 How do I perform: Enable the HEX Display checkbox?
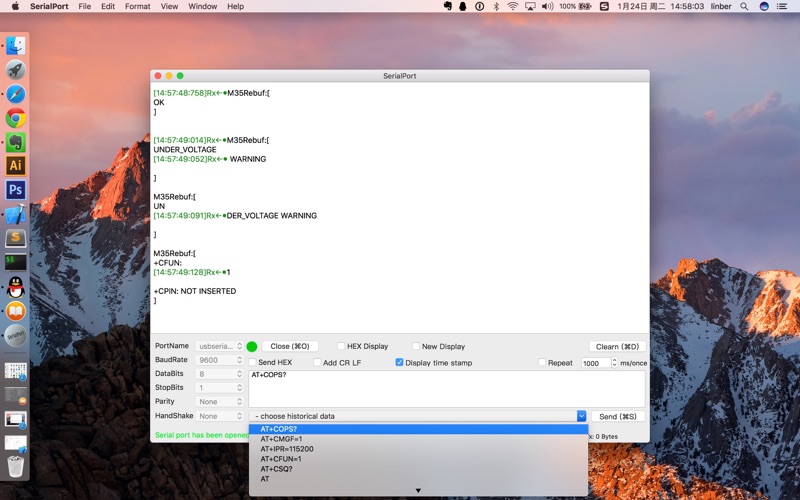[x=342, y=347]
